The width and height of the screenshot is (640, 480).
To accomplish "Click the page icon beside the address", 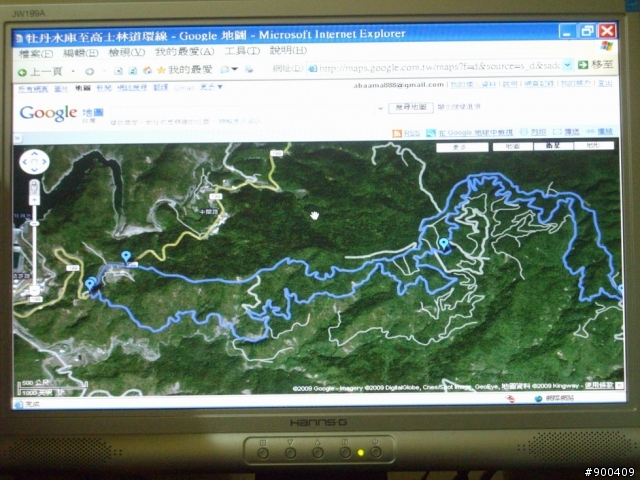I will tap(313, 68).
